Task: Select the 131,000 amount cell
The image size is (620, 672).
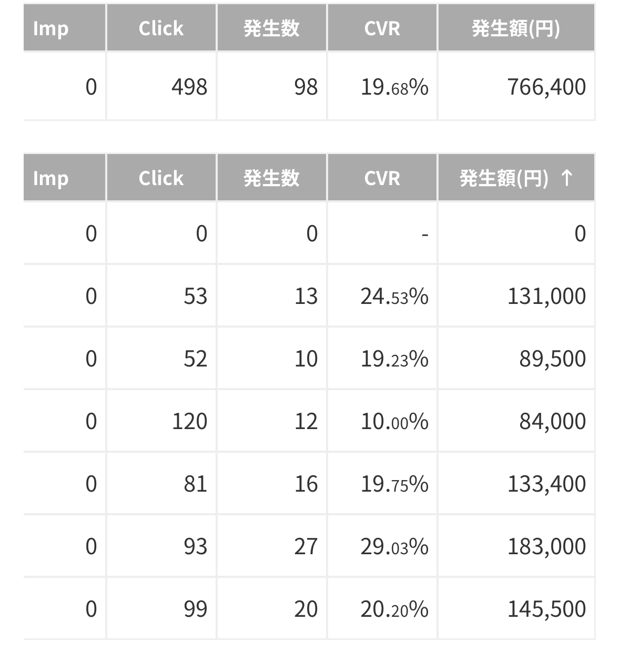Action: pyautogui.click(x=546, y=296)
